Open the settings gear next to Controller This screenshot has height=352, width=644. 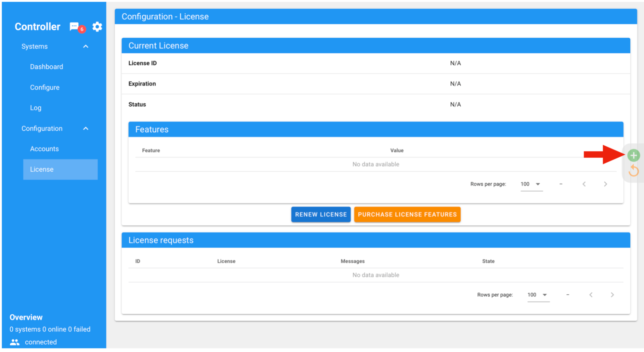pyautogui.click(x=97, y=27)
